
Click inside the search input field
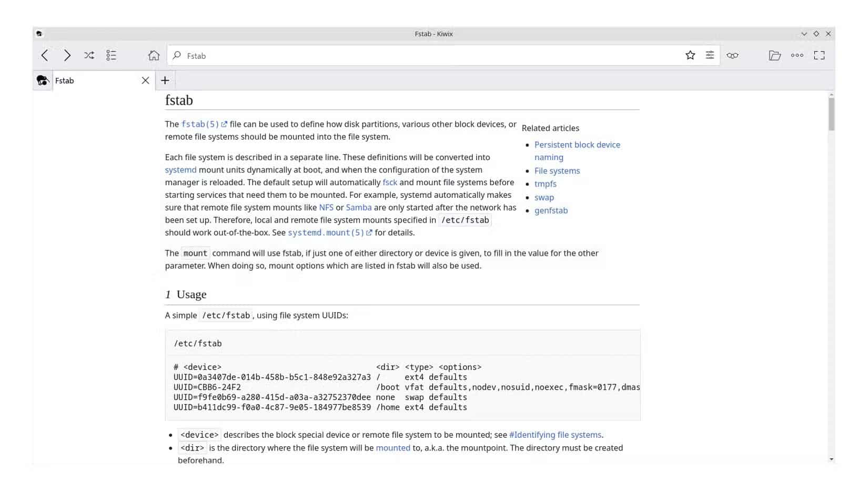click(368, 55)
